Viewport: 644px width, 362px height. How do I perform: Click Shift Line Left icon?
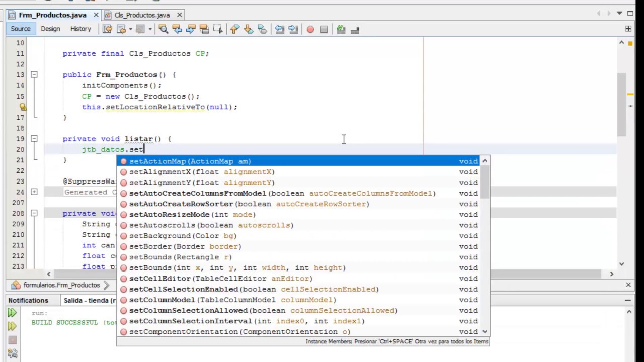click(x=279, y=29)
